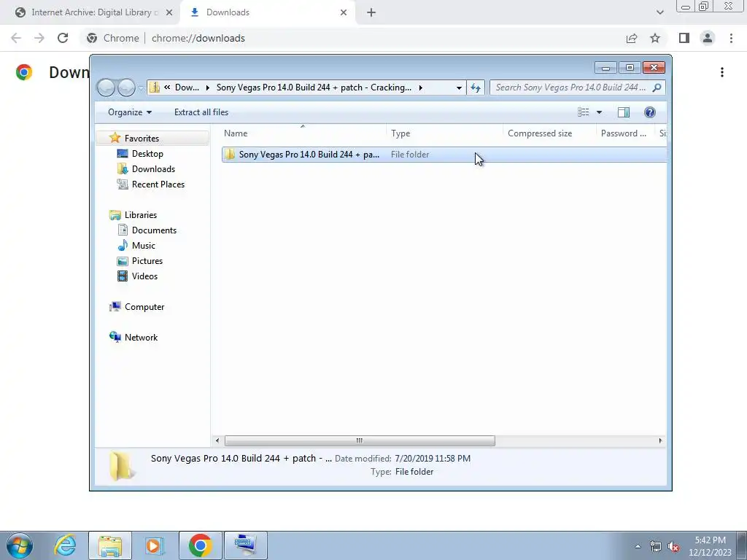This screenshot has height=560, width=747.
Task: Click Chrome forward arrow
Action: [39, 38]
